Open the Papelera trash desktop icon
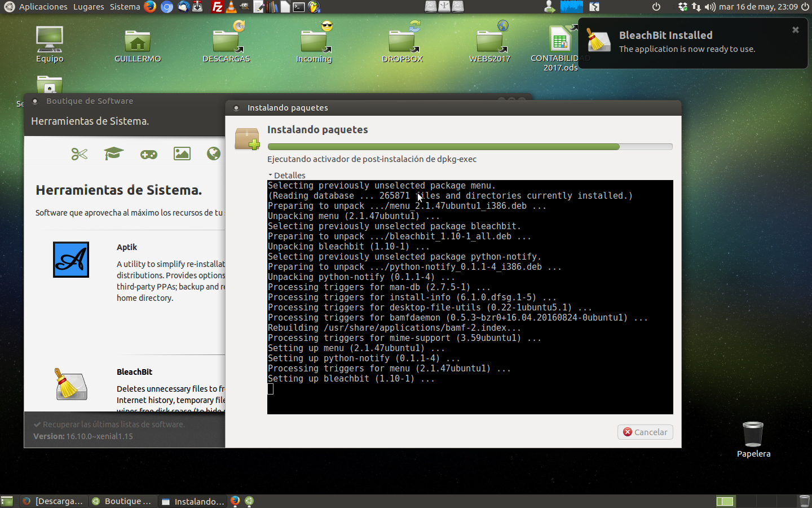Viewport: 812px width, 508px height. pos(753,439)
